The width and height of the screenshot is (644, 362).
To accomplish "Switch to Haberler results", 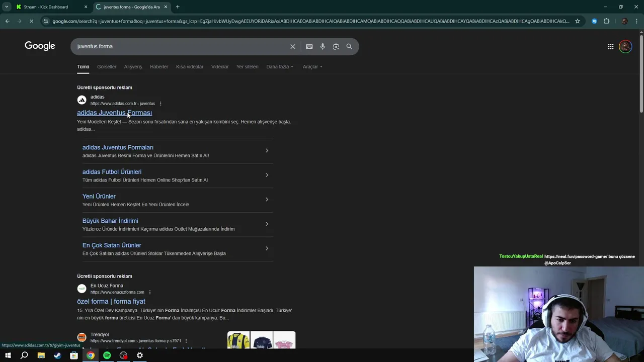I will coord(159,66).
